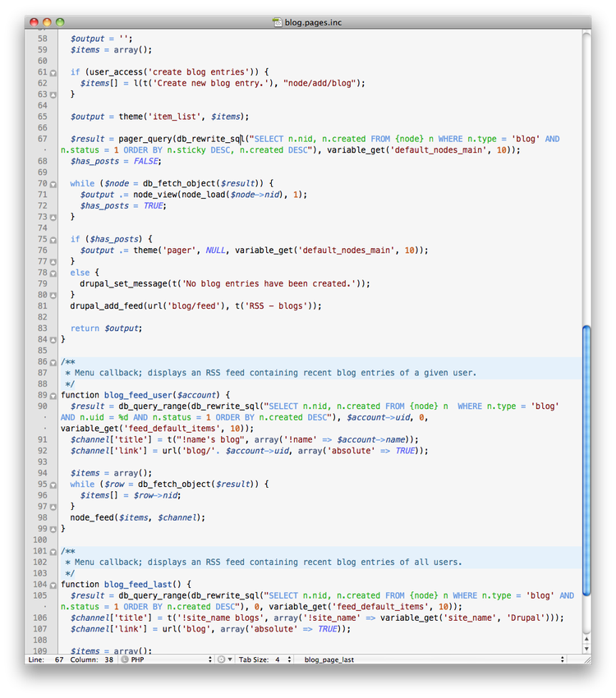The width and height of the screenshot is (616, 698).
Task: Fold the comment block at line 86
Action: (53, 362)
